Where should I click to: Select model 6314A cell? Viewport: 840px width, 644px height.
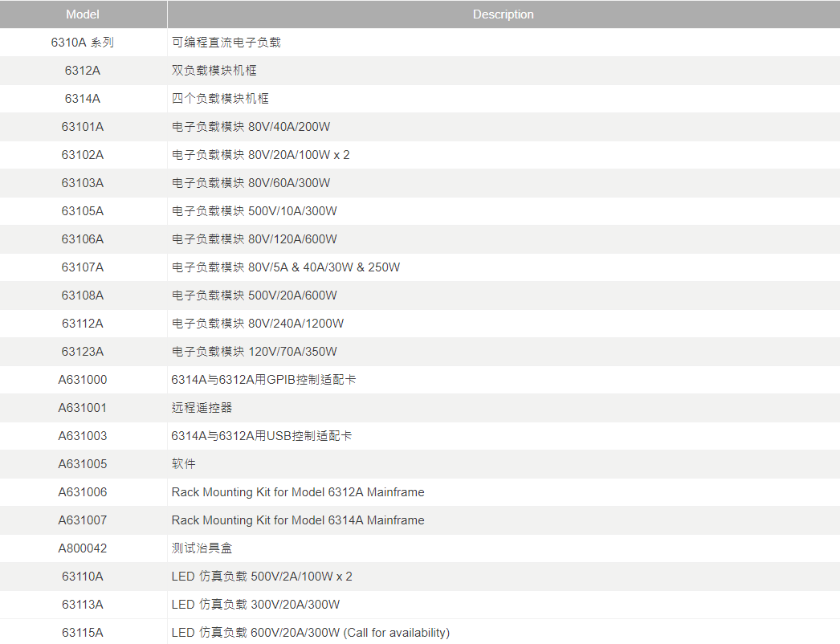tap(83, 99)
